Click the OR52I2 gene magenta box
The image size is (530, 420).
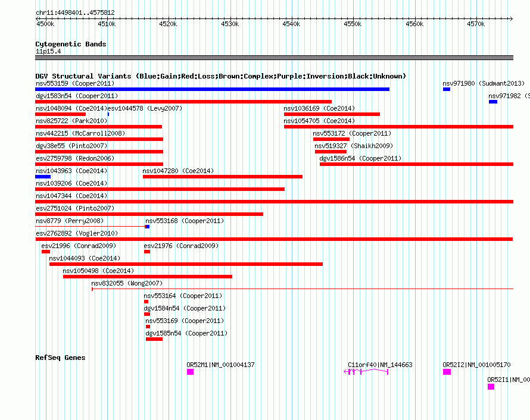447,372
